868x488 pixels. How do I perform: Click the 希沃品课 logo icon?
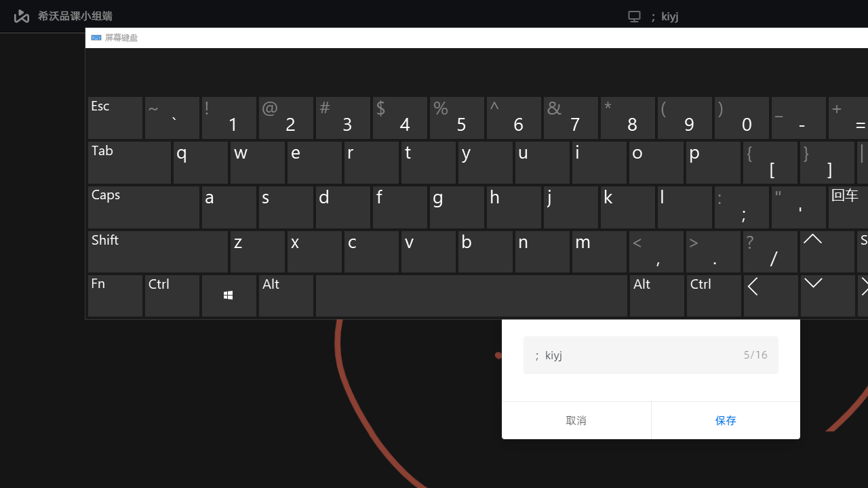click(x=22, y=16)
